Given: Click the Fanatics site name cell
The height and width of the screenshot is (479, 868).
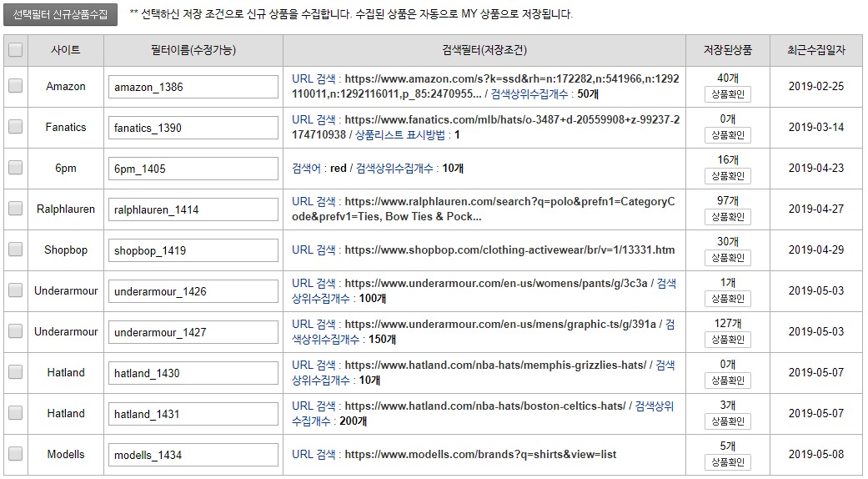Looking at the screenshot, I should [66, 128].
